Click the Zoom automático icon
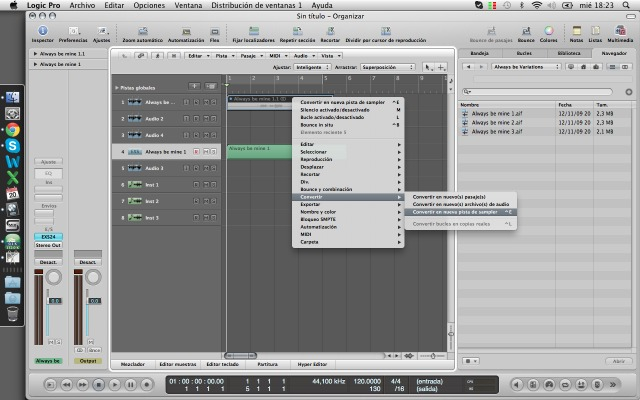Screen dimensions: 640x400 coord(142,30)
